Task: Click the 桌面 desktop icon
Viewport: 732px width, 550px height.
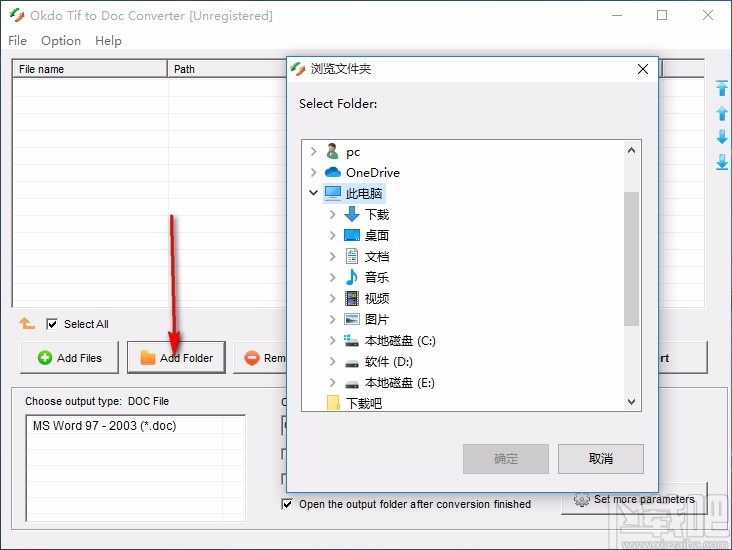Action: 352,235
